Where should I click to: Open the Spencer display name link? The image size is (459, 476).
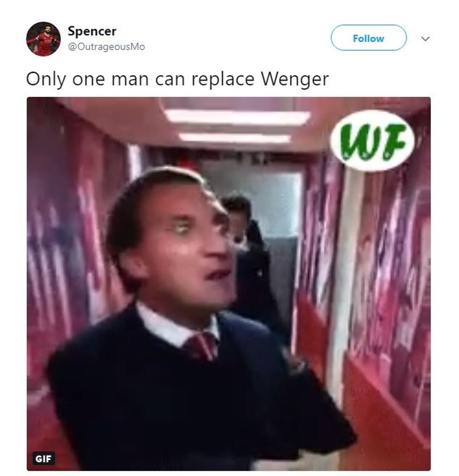[92, 31]
